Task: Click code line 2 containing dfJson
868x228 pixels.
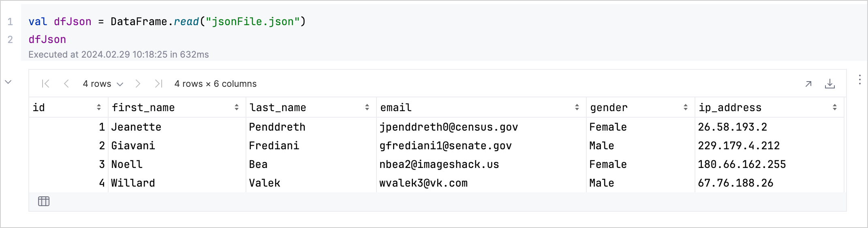Action: [47, 39]
